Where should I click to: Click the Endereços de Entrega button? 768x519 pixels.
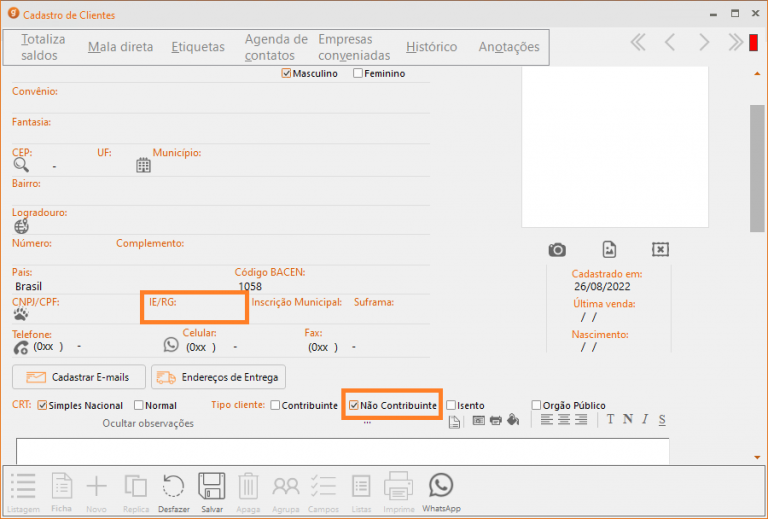[x=218, y=377]
